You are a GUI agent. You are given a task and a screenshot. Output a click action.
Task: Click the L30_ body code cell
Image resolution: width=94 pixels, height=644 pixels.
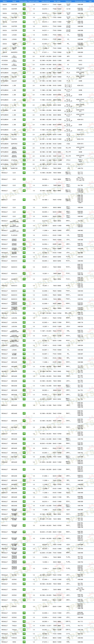(68, 235)
